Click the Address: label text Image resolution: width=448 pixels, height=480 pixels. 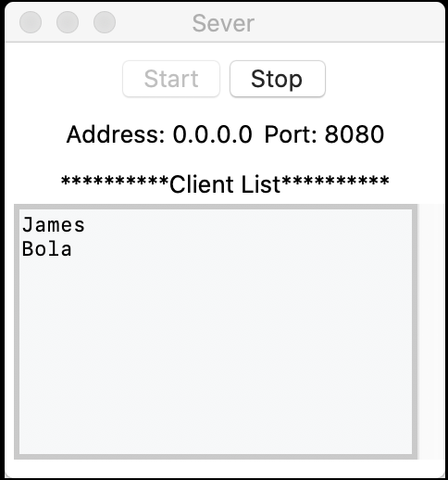click(x=116, y=134)
